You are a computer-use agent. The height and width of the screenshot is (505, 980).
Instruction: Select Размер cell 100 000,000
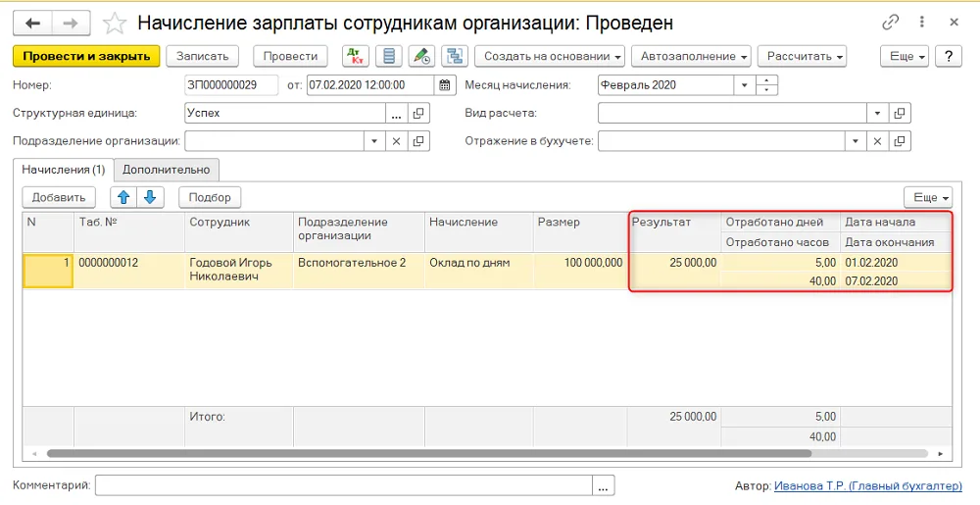pos(580,271)
